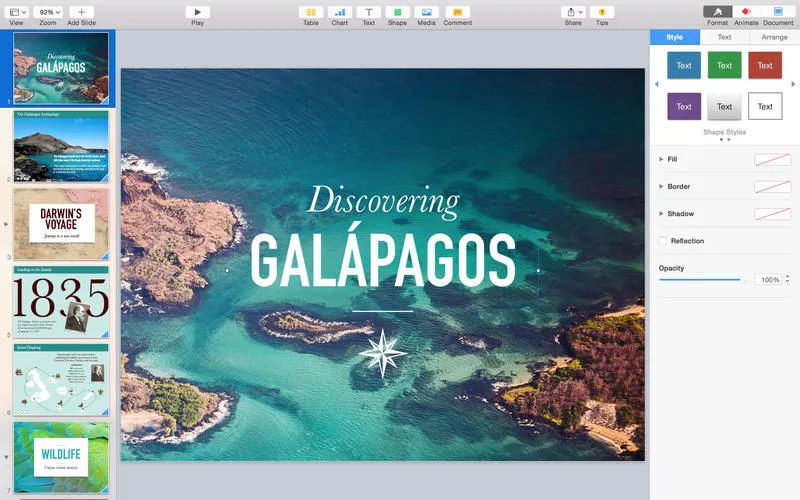This screenshot has height=500, width=800.
Task: Expand the Fill section
Action: pyautogui.click(x=661, y=159)
